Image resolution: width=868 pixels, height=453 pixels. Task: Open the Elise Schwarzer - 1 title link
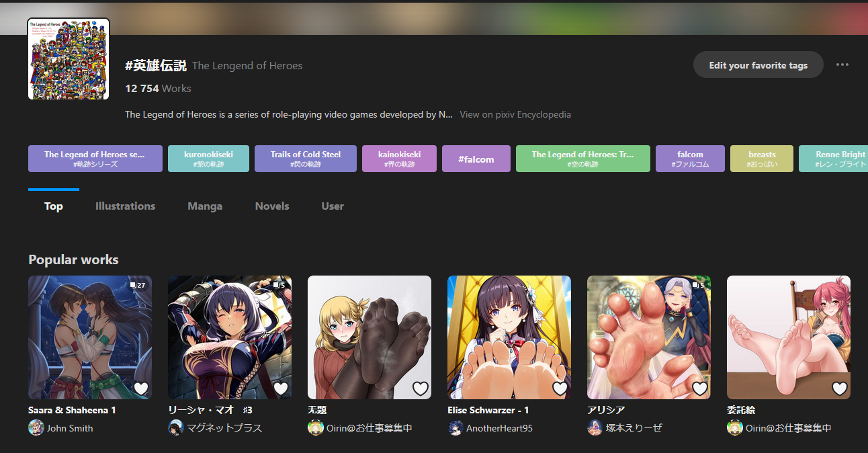[488, 410]
